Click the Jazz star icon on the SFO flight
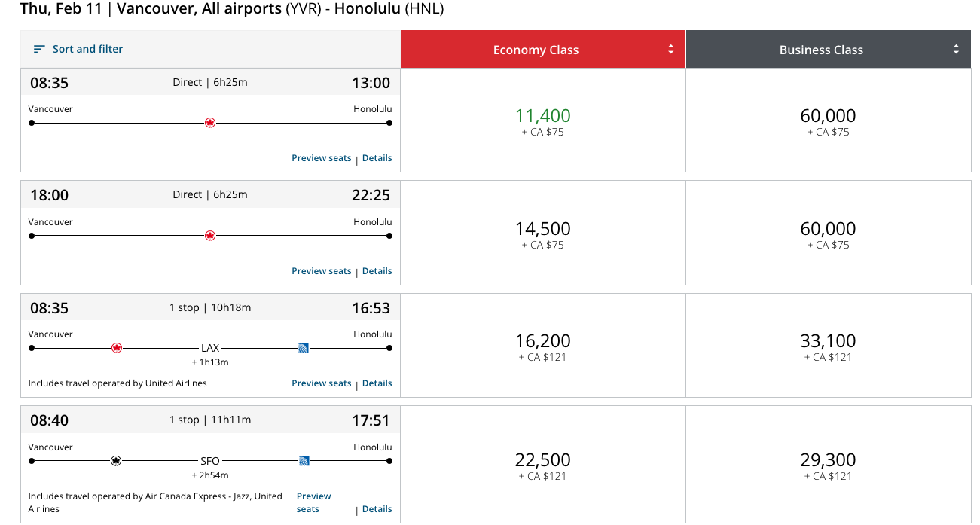The height and width of the screenshot is (525, 980). point(117,461)
